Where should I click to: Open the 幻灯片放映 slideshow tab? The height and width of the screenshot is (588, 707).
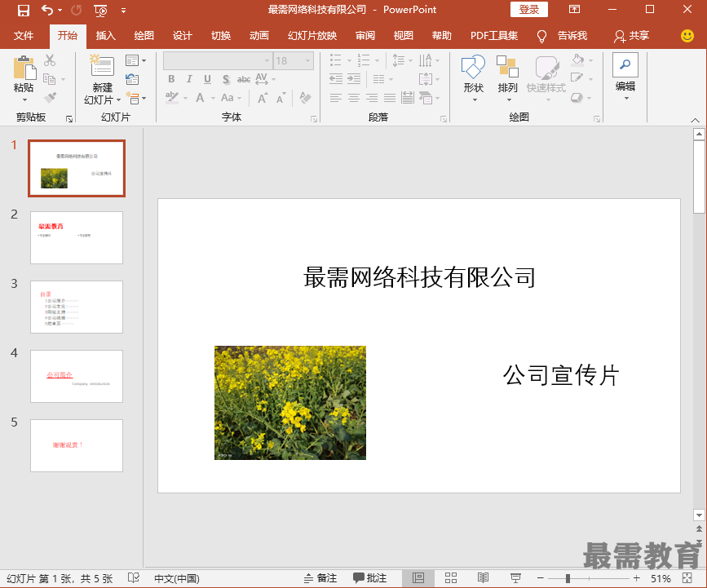pyautogui.click(x=312, y=36)
